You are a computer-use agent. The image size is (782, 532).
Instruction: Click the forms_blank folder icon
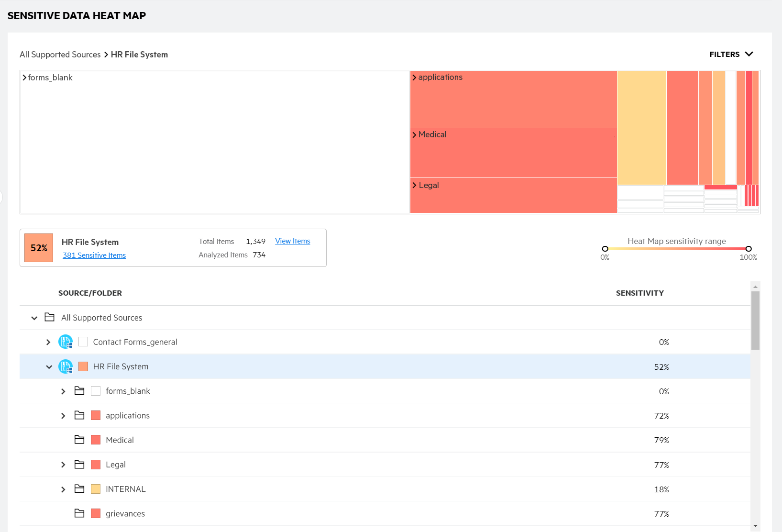tap(79, 391)
